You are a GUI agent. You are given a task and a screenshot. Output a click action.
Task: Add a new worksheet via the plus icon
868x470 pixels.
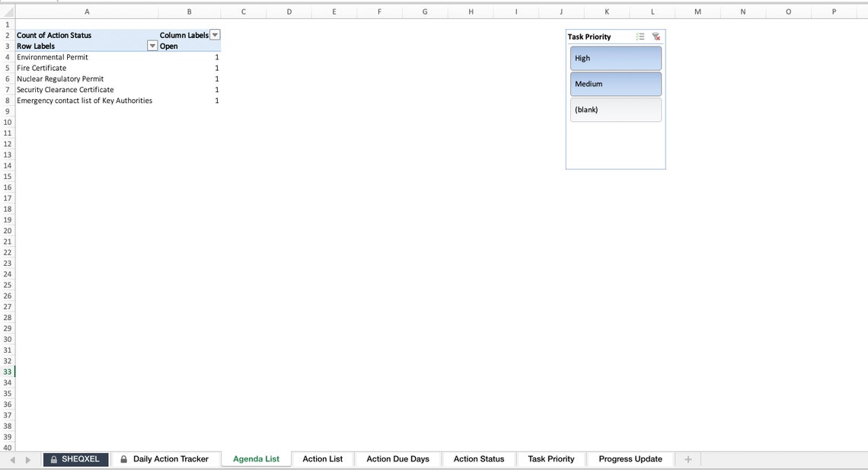point(688,459)
